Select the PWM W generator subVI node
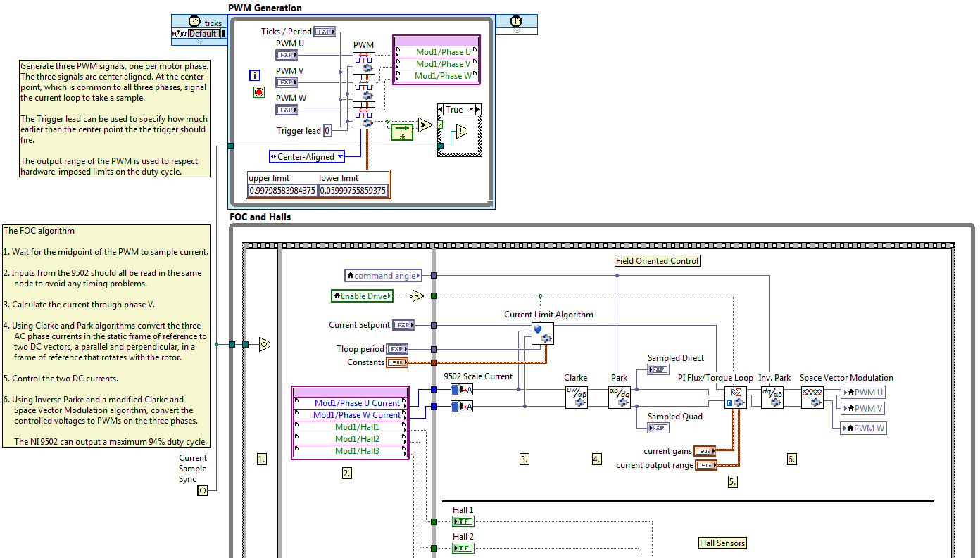980x558 pixels. coord(364,118)
